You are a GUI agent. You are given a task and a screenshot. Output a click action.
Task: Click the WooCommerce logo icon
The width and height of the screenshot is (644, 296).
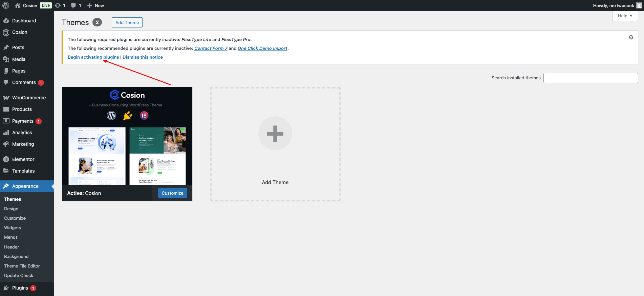point(6,98)
